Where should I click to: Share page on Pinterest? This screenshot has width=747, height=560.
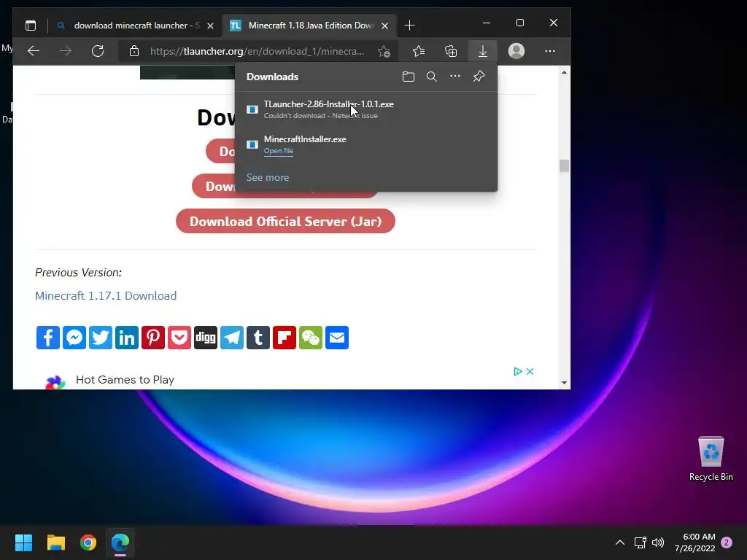[x=153, y=338]
